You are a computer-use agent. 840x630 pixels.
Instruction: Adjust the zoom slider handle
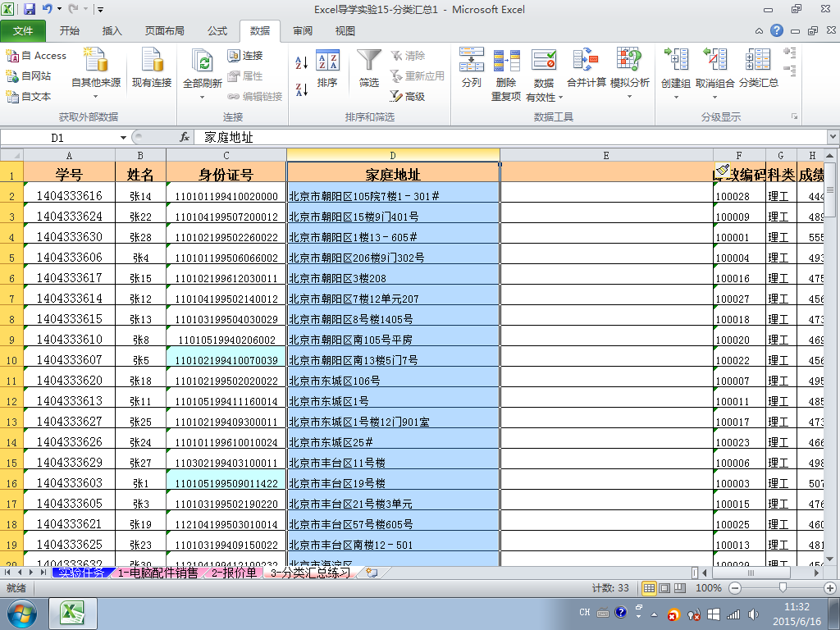coord(783,588)
